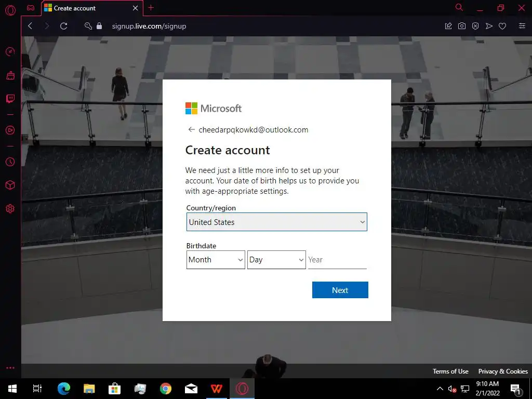Reload the signup page
This screenshot has height=399, width=532.
point(64,26)
